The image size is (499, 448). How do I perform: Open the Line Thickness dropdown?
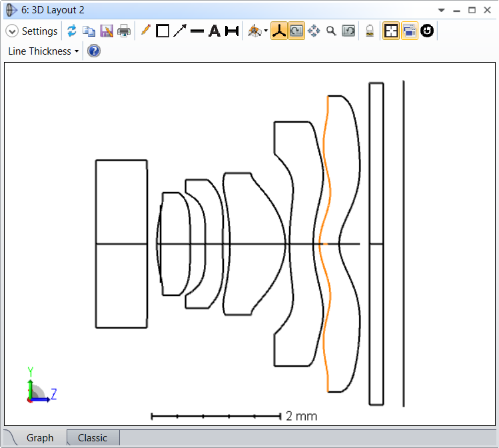pos(43,51)
